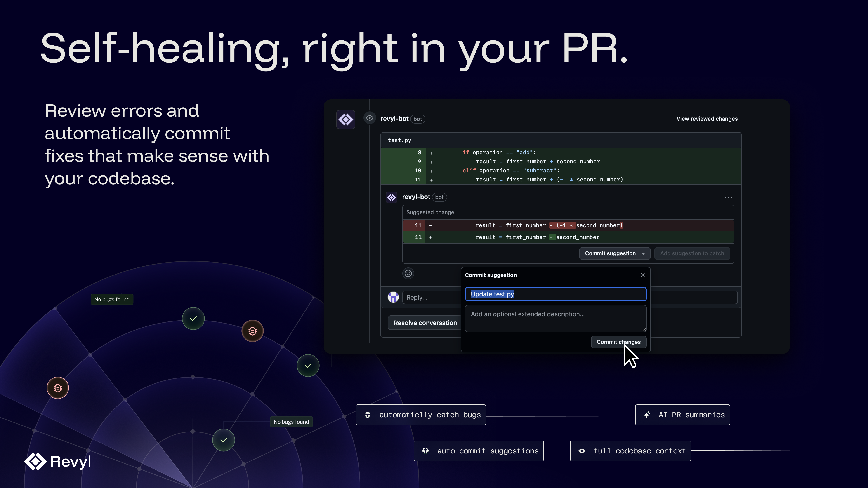Click the brain icon in auto commit suggestions tag

tap(425, 451)
